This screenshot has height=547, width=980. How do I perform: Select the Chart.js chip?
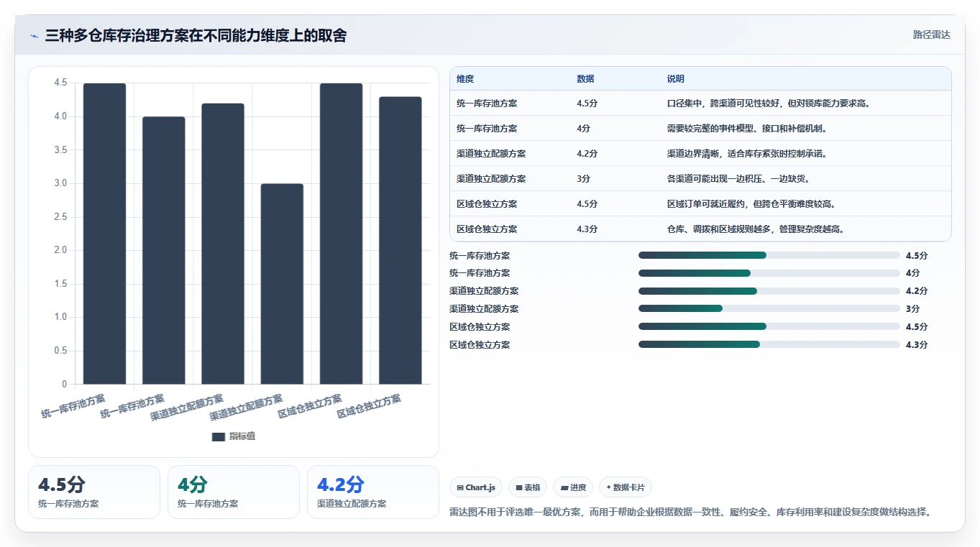[x=476, y=487]
